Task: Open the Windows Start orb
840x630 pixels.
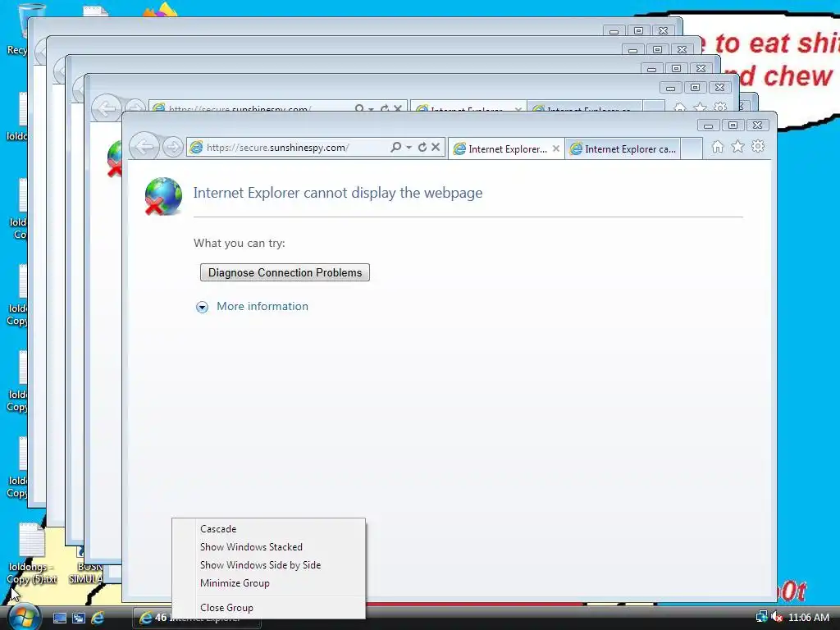Action: click(24, 617)
